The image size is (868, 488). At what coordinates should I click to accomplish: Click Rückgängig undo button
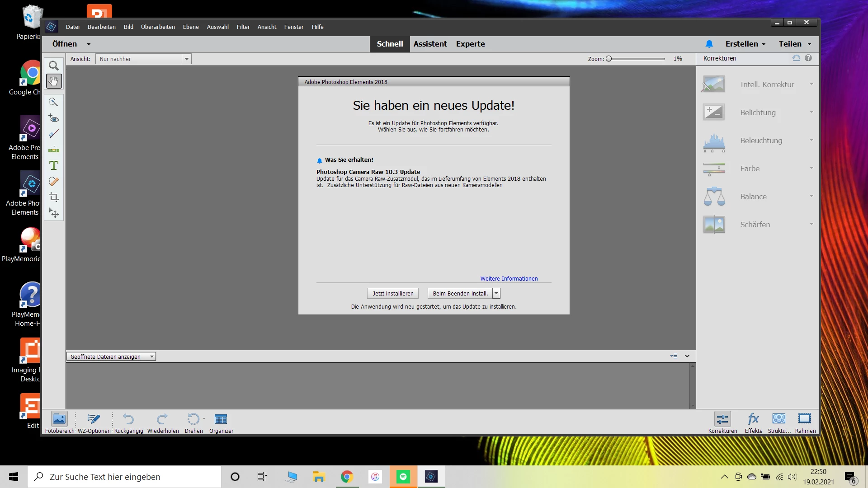pos(128,423)
